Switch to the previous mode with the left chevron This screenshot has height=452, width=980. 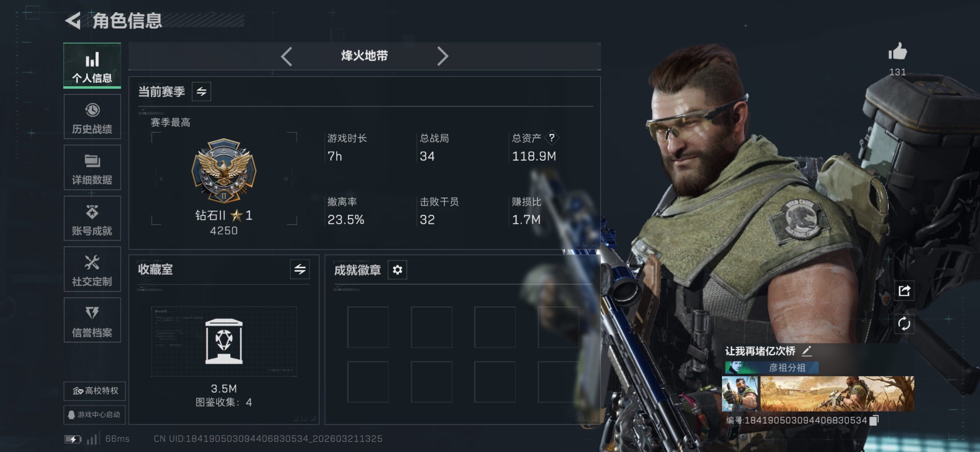[286, 56]
